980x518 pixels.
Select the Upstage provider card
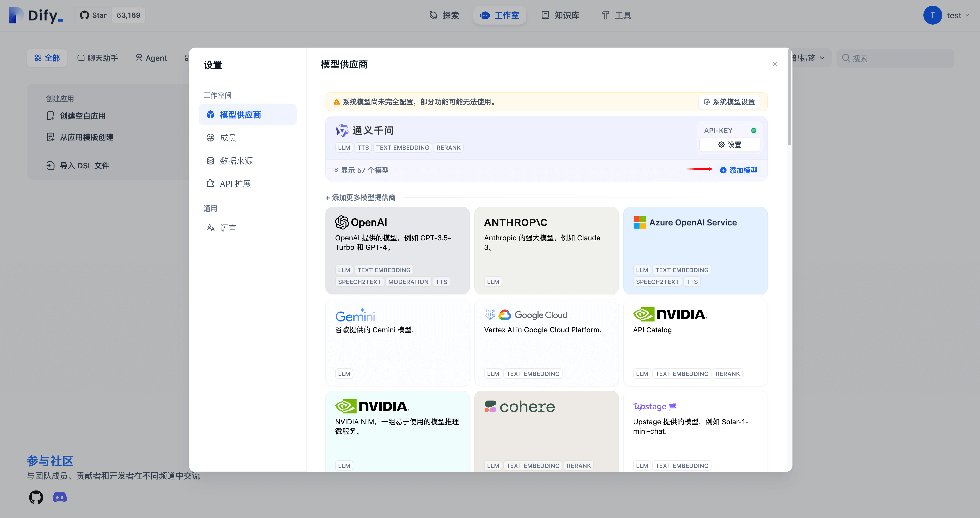click(695, 432)
